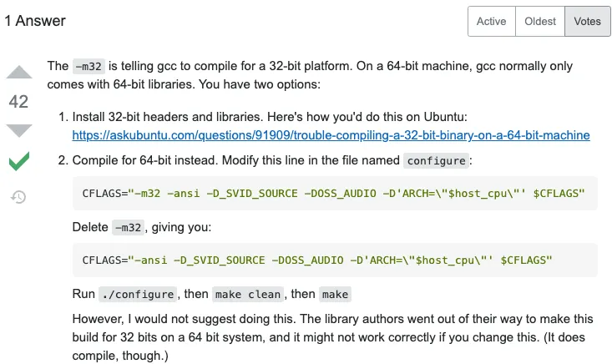Click the inline "make clean" code snippet
This screenshot has height=364, width=612.
coord(248,294)
